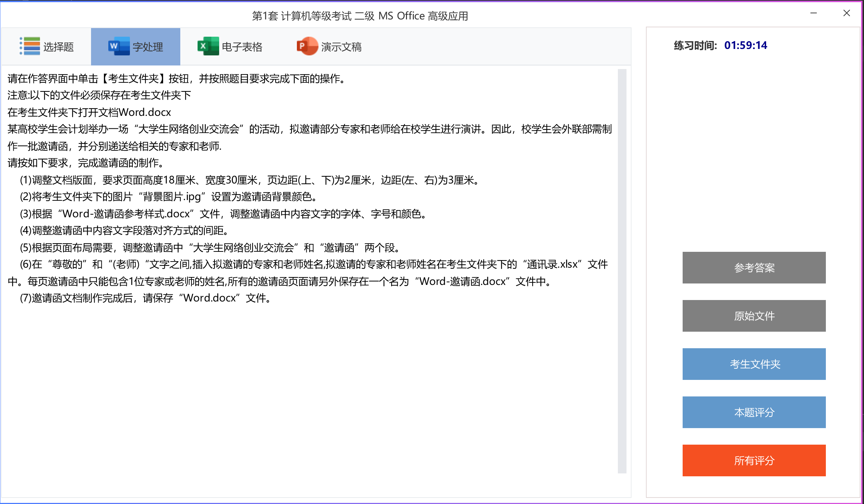The image size is (864, 504).
Task: Click the practice timer 01:59:14
Action: 745,46
